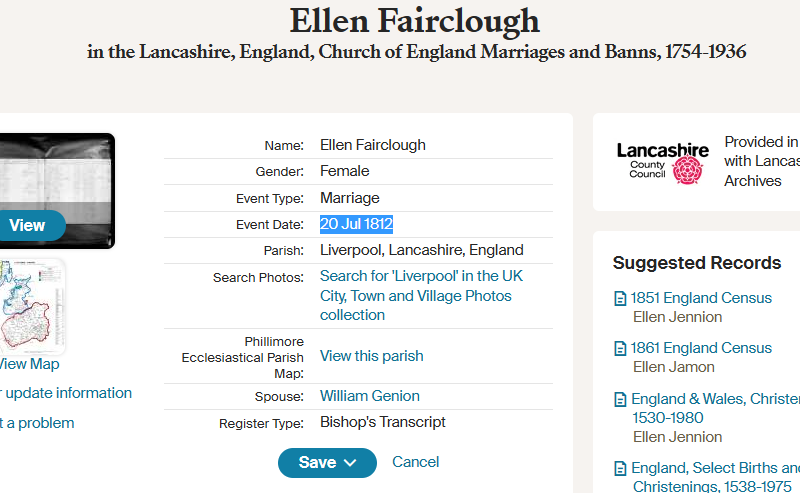Screen dimensions: 800x493
Task: Click the highlighted event date 20 Jul 1812
Action: [x=357, y=224]
